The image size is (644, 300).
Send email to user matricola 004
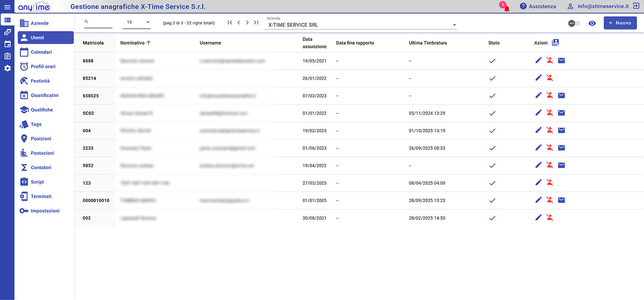(x=561, y=131)
